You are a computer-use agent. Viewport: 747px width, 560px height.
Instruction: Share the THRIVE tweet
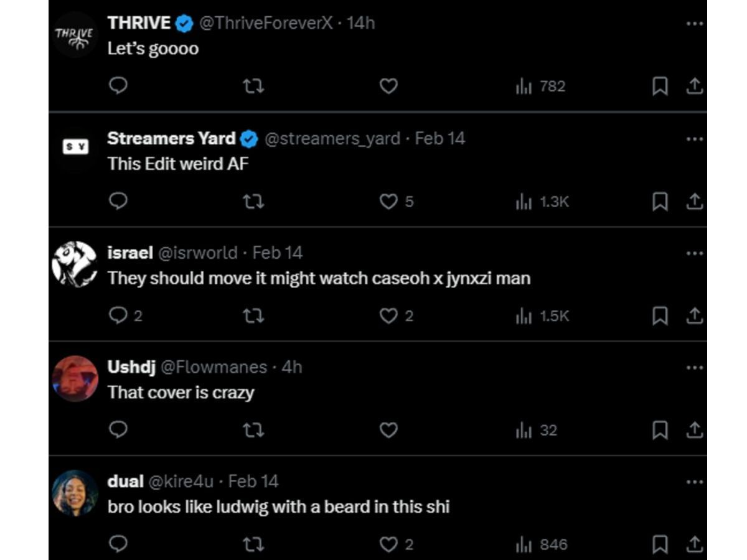point(694,86)
